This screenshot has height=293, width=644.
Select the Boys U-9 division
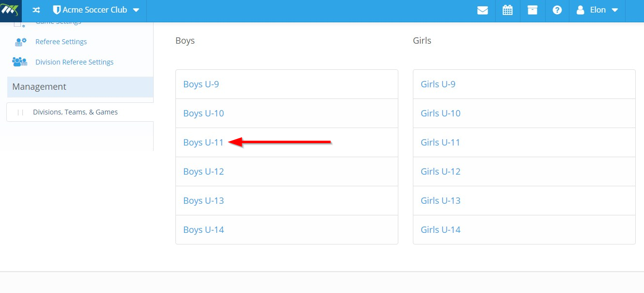pyautogui.click(x=201, y=84)
